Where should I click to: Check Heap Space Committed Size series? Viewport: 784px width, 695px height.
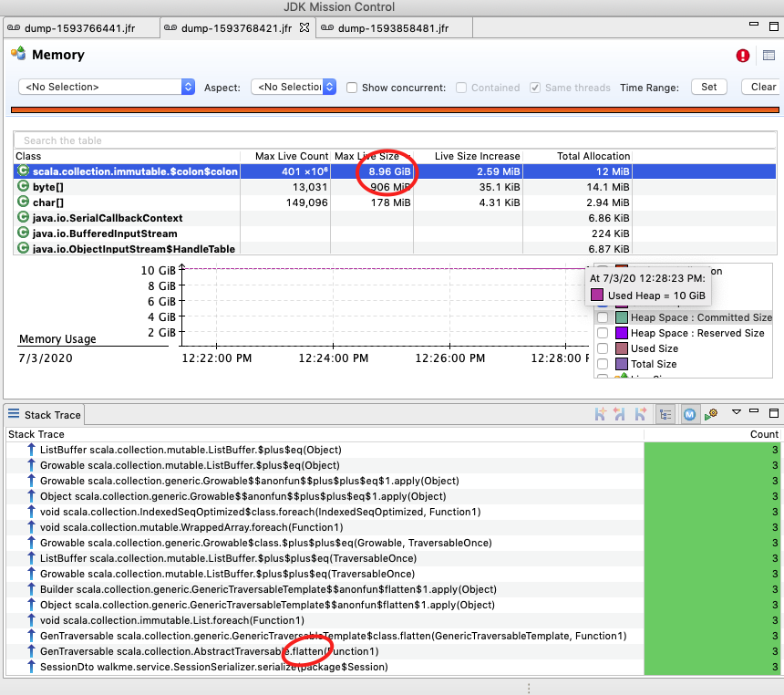coord(603,317)
